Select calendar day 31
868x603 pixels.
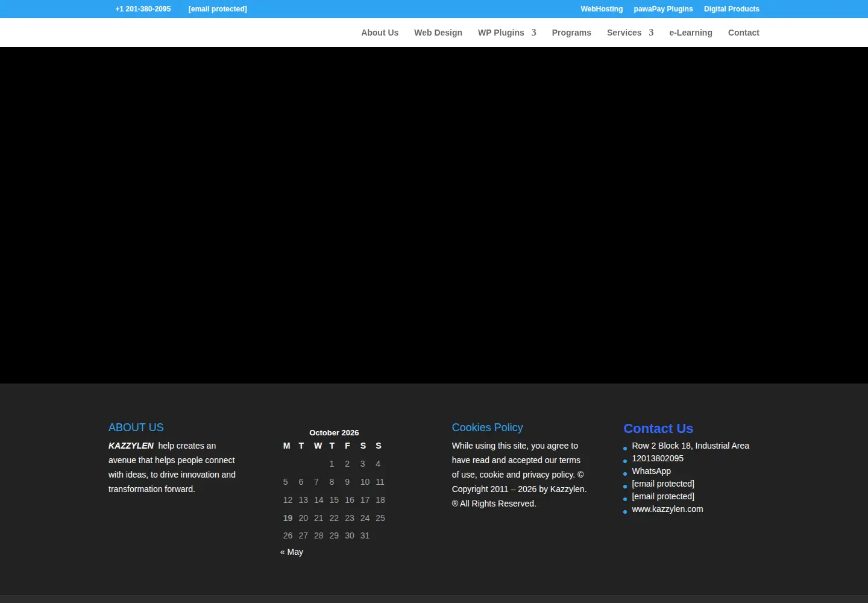pyautogui.click(x=365, y=535)
